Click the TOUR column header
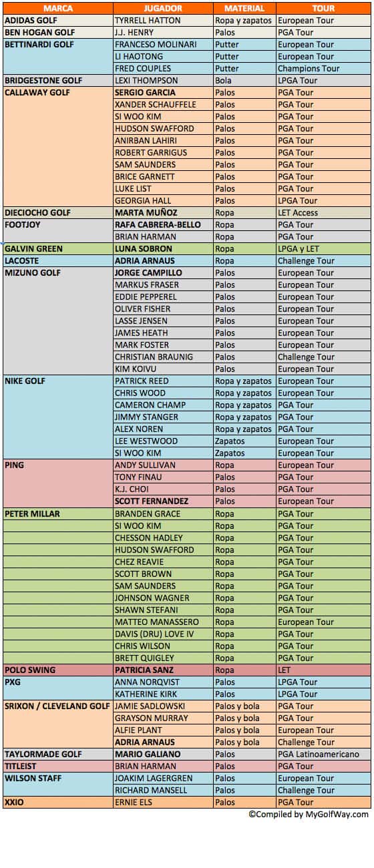Viewport: 374px width, 868px height. coord(323,9)
